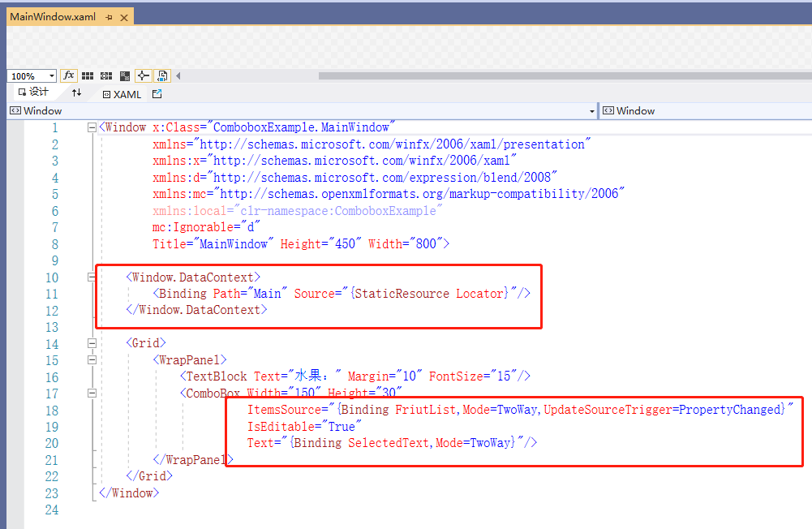Click the <ComboBox tag on line 17
The height and width of the screenshot is (529, 812).
[x=210, y=394]
